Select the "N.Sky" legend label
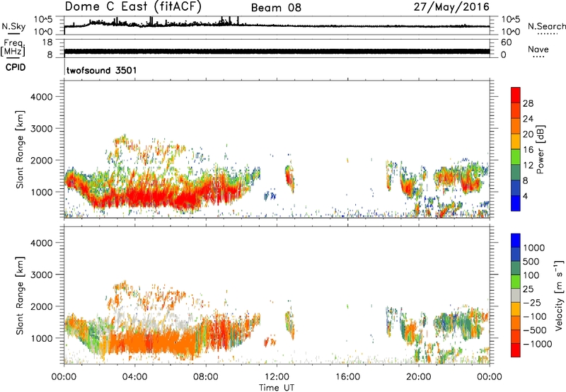566x392 pixels. 13,26
